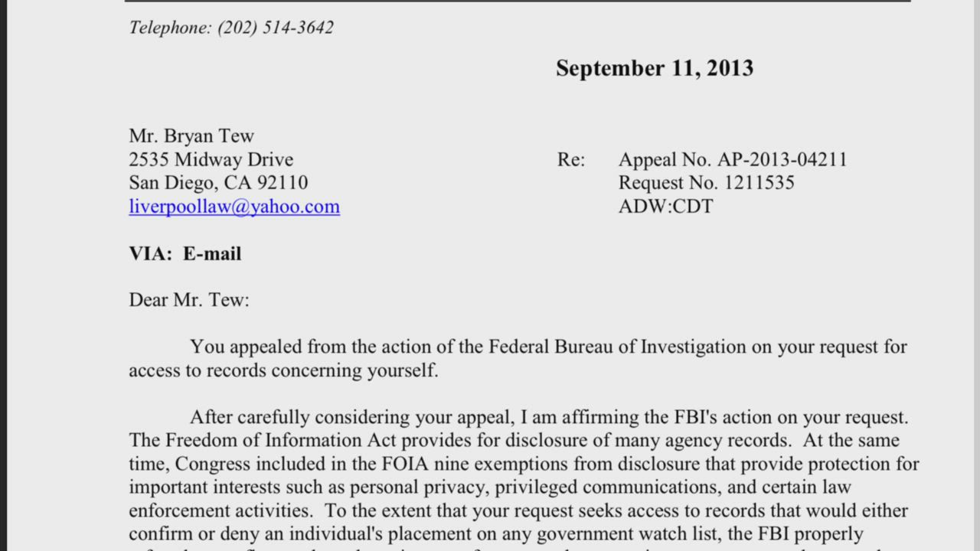The width and height of the screenshot is (980, 551).
Task: Click the "Dear Mr. Tew:" salutation
Action: [189, 300]
